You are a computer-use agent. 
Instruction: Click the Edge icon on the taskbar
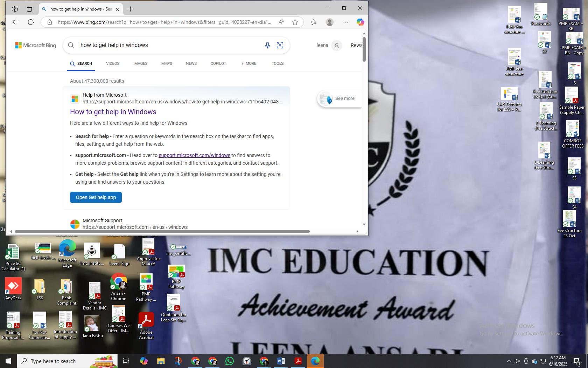315,361
